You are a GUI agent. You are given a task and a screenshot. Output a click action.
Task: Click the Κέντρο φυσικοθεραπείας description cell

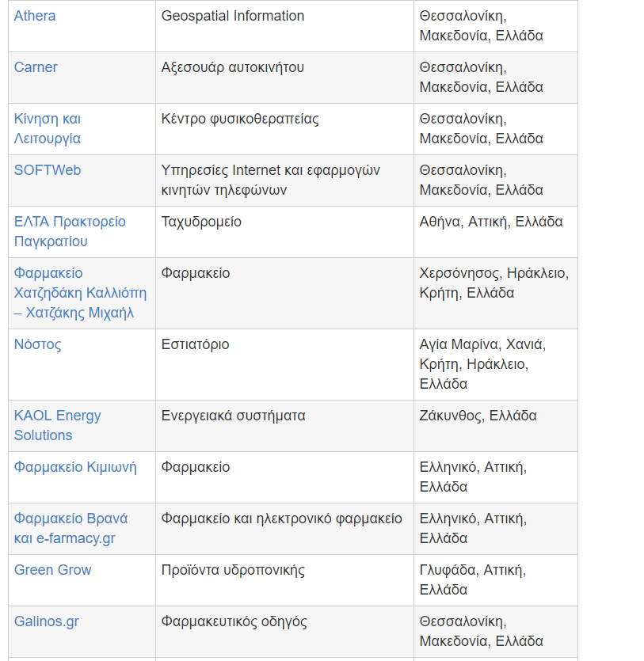(240, 119)
